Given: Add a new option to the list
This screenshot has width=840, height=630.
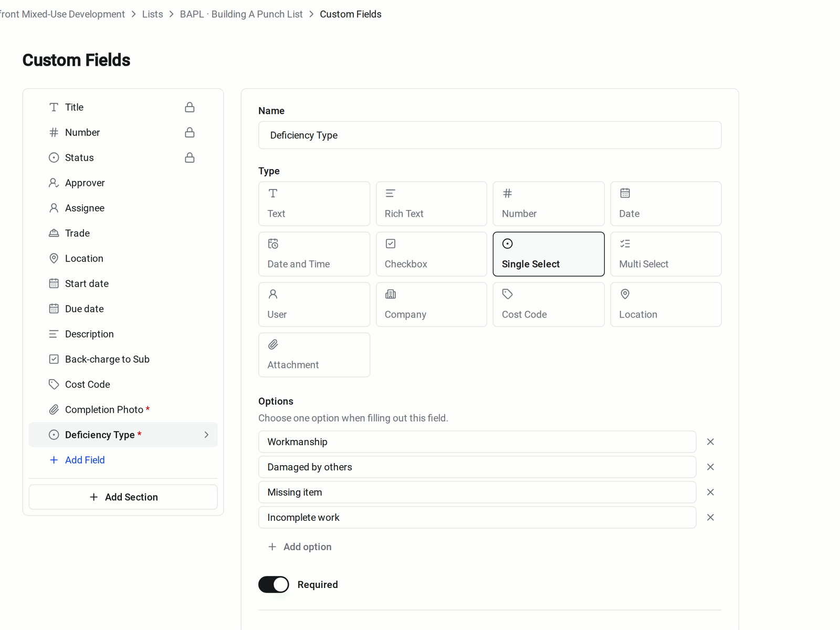Looking at the screenshot, I should pos(300,547).
